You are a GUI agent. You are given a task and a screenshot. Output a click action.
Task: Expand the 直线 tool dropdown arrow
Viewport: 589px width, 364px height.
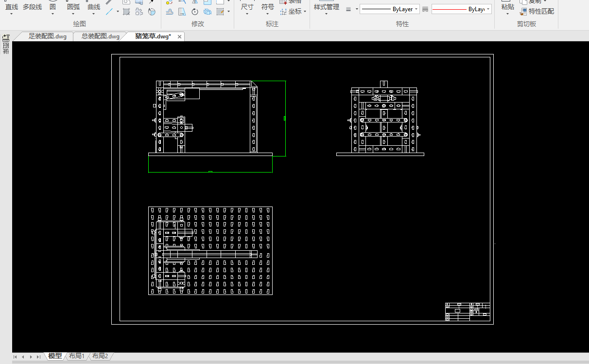pos(12,14)
